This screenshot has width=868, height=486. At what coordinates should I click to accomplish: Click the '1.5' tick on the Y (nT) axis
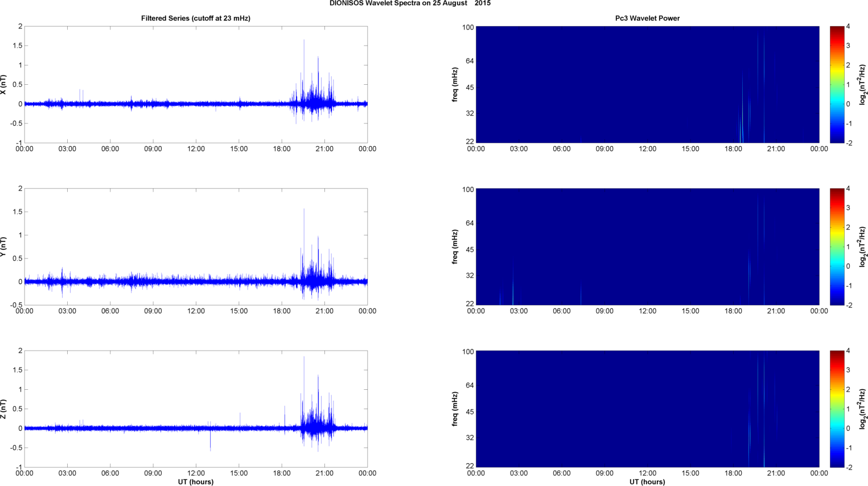click(18, 212)
